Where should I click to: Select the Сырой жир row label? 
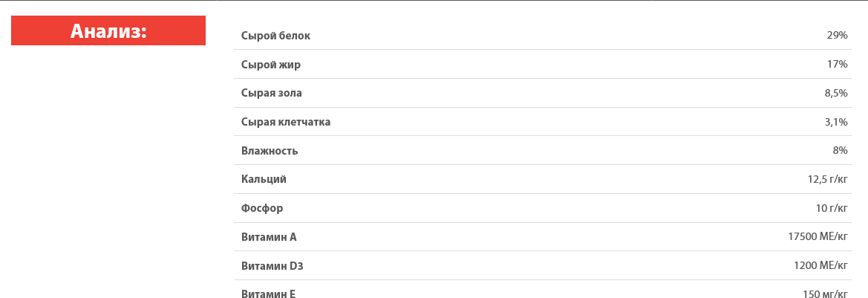pyautogui.click(x=271, y=65)
